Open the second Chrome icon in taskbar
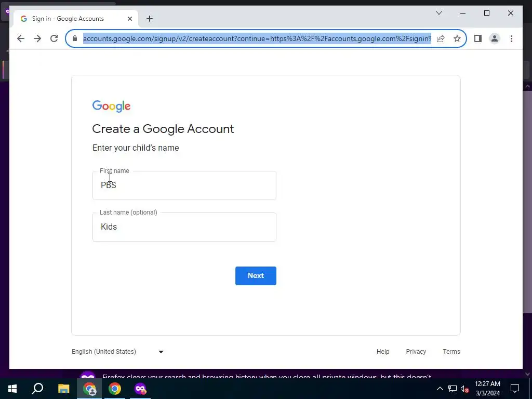The image size is (532, 399). pyautogui.click(x=115, y=389)
